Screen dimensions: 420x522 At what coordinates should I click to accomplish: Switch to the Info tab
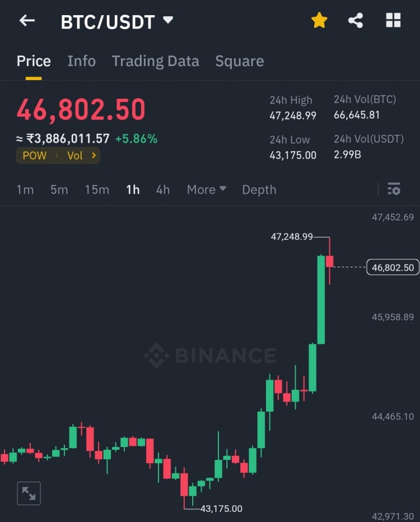(81, 61)
